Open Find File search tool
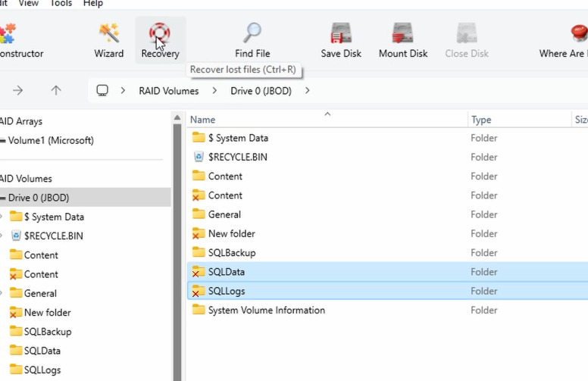 [x=252, y=40]
